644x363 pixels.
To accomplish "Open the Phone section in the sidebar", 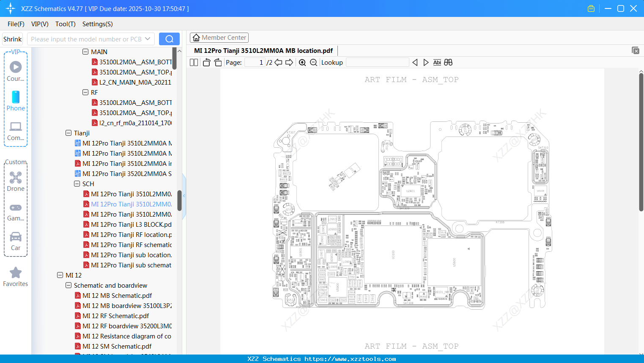I will click(16, 102).
